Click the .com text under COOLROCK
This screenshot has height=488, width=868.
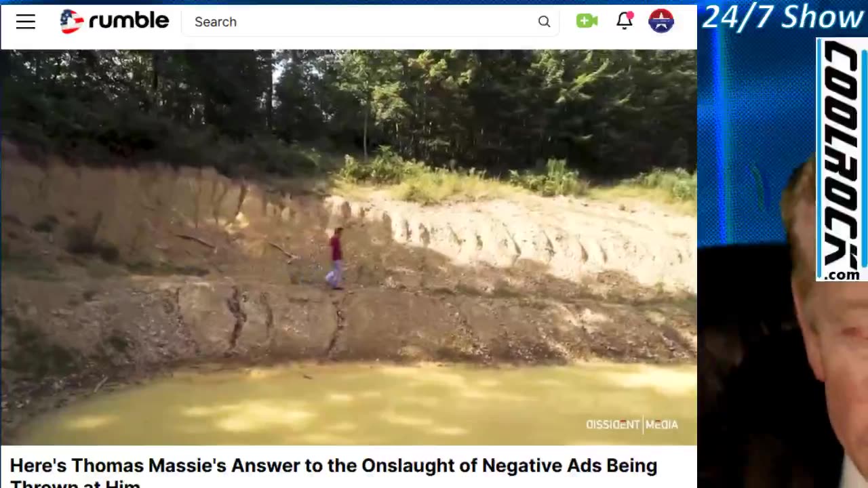[x=842, y=275]
